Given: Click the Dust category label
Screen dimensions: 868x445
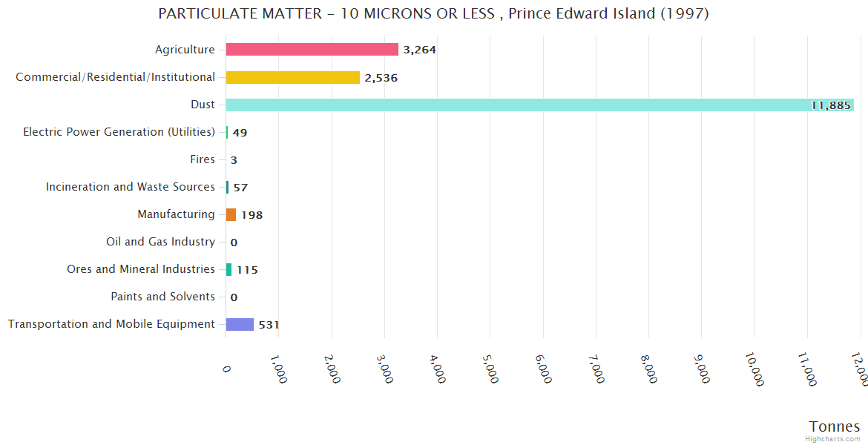Looking at the screenshot, I should (203, 105).
